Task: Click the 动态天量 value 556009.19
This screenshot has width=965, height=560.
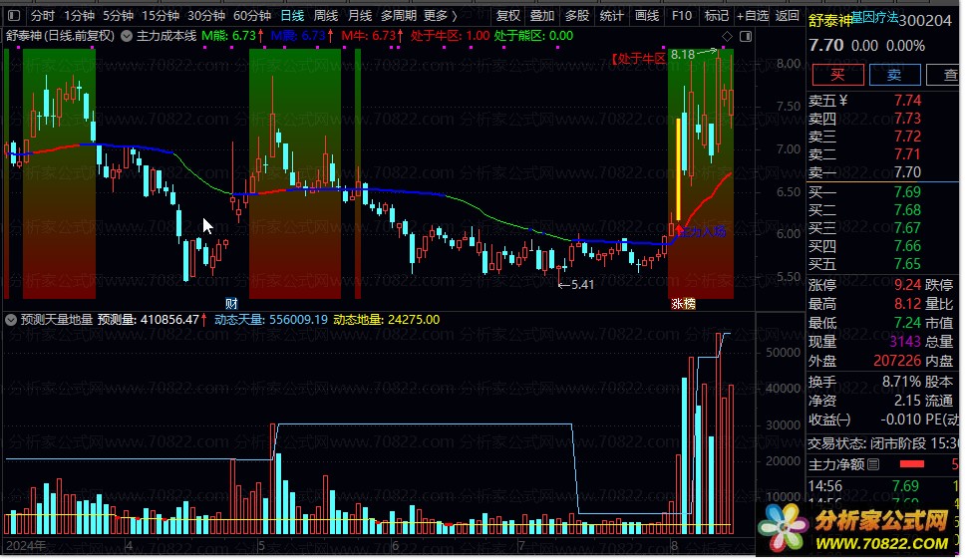Action: [298, 320]
